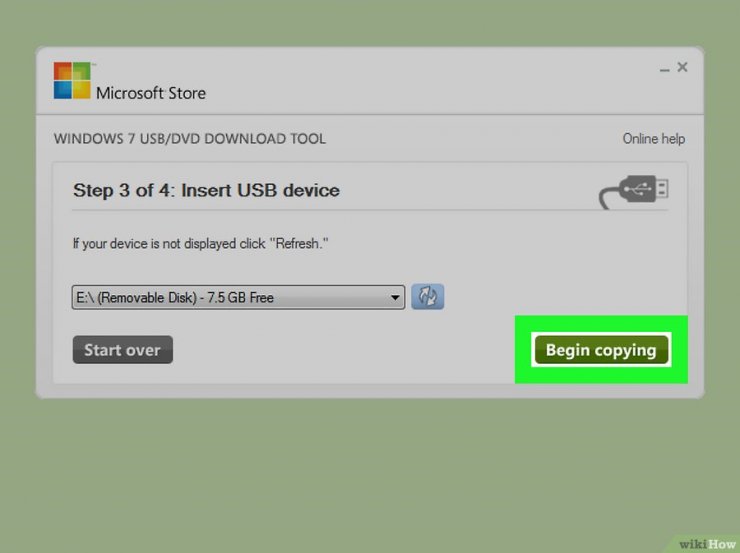740x553 pixels.
Task: Click the 'WINDOWS 7 USB/DVD DOWNLOAD TOOL' title text
Action: [190, 139]
